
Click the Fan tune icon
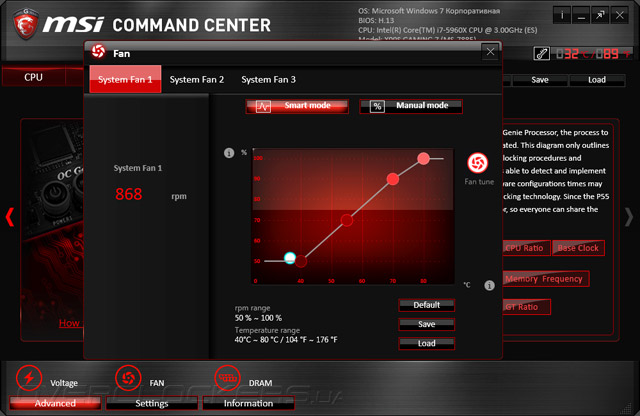478,163
